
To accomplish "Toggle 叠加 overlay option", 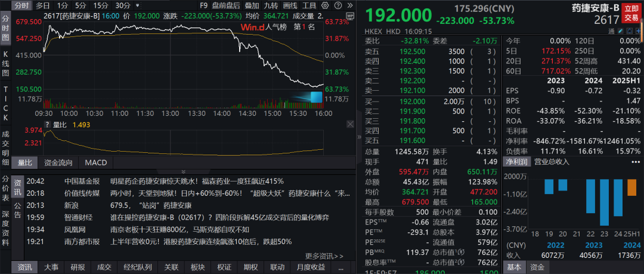I will [x=252, y=6].
